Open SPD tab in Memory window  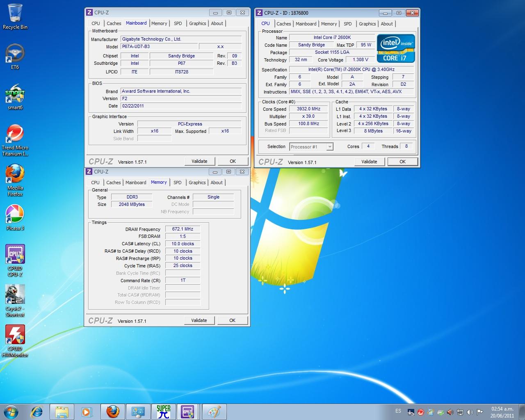(x=177, y=183)
